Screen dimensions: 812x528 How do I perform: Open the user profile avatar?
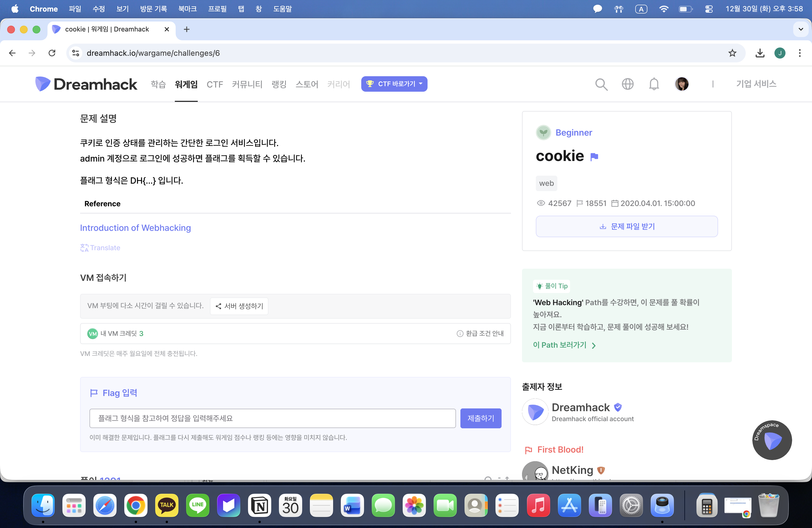(682, 84)
